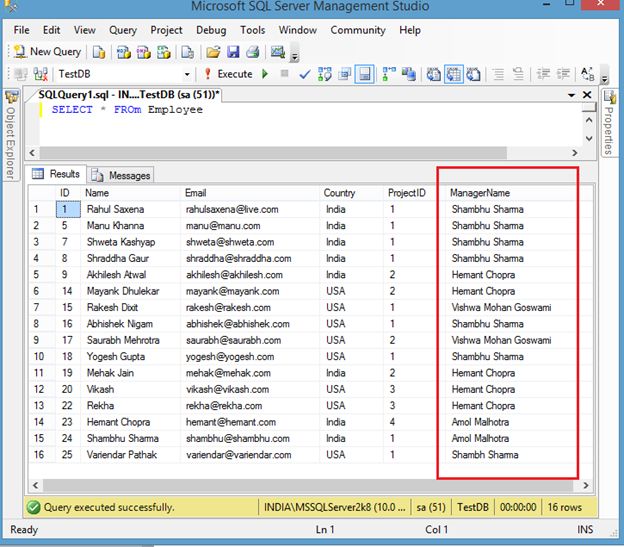Screen dimensions: 624x547
Task: Switch output to Results to File
Action: pos(473,74)
